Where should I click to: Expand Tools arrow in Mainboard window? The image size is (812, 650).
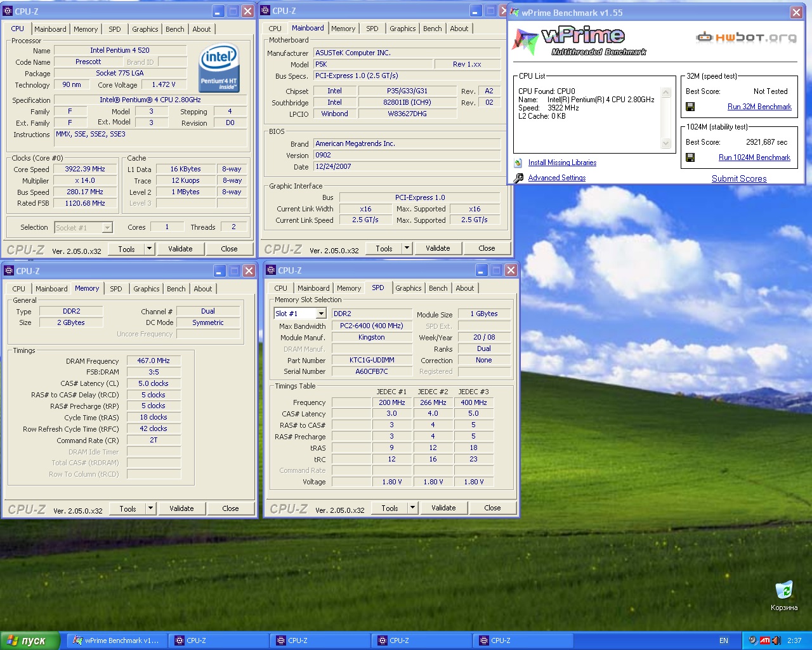407,248
